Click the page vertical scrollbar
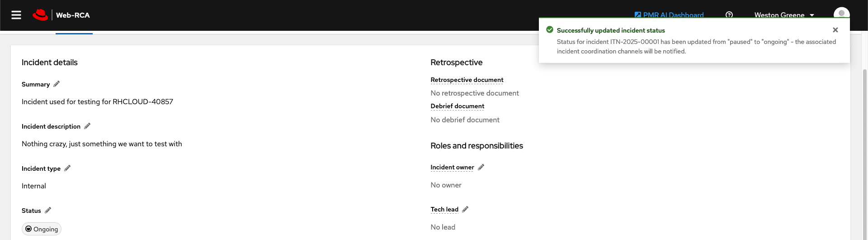 coord(865,154)
